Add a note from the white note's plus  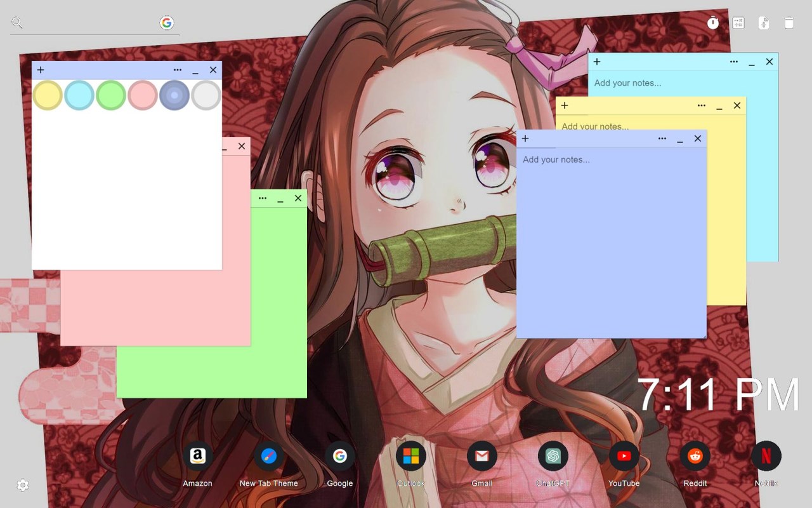[41, 70]
